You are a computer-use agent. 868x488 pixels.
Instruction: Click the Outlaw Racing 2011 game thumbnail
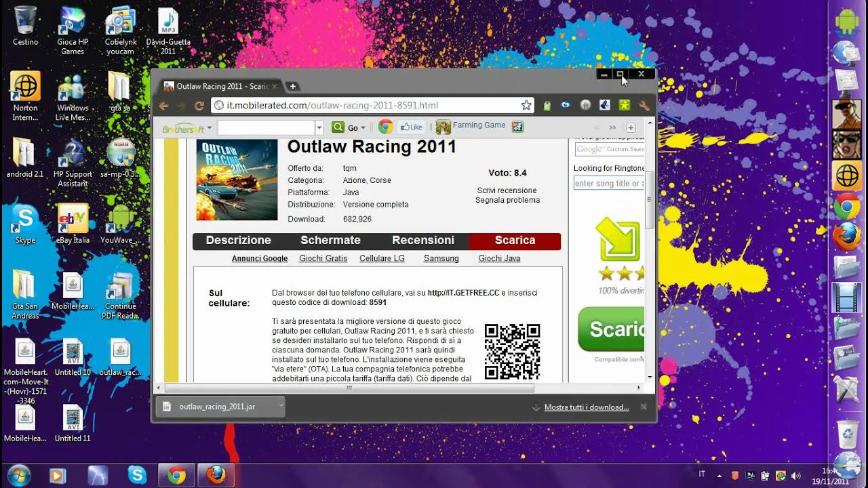tap(237, 180)
